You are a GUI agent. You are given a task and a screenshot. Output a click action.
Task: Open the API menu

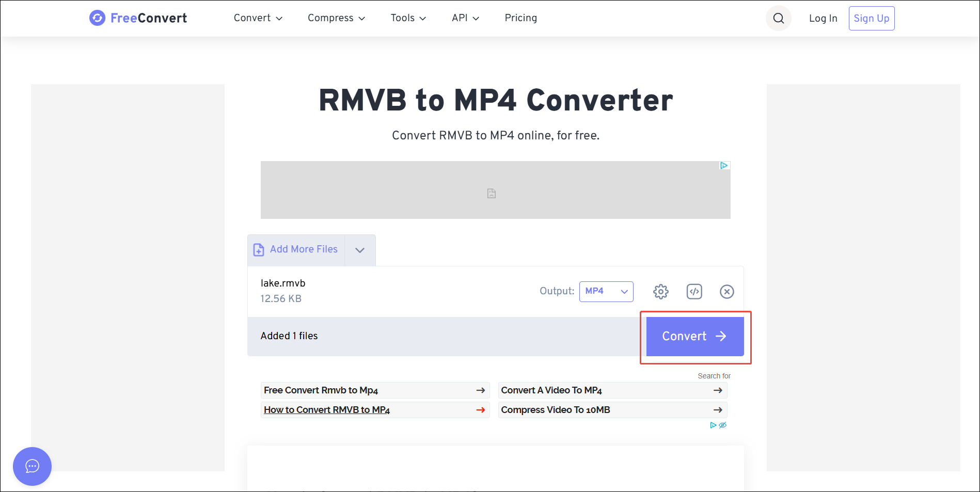coord(465,18)
